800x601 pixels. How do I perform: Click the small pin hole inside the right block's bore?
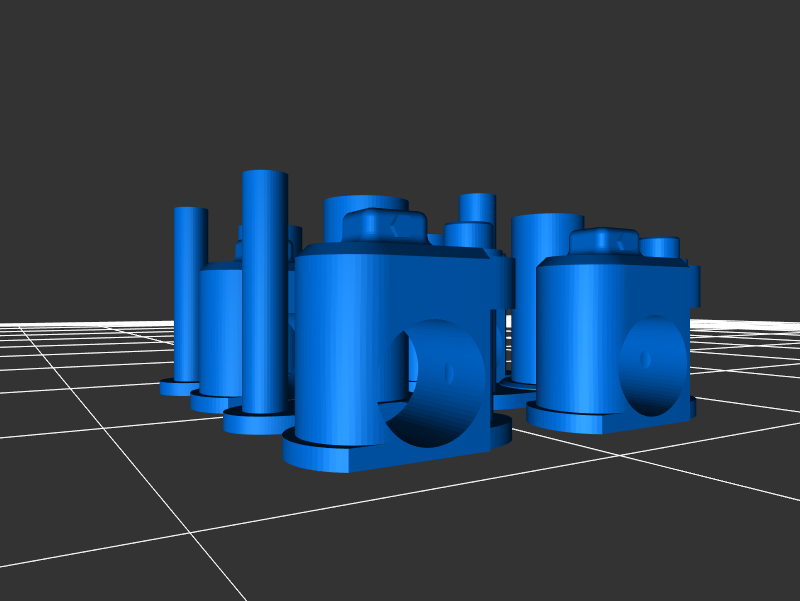[646, 358]
